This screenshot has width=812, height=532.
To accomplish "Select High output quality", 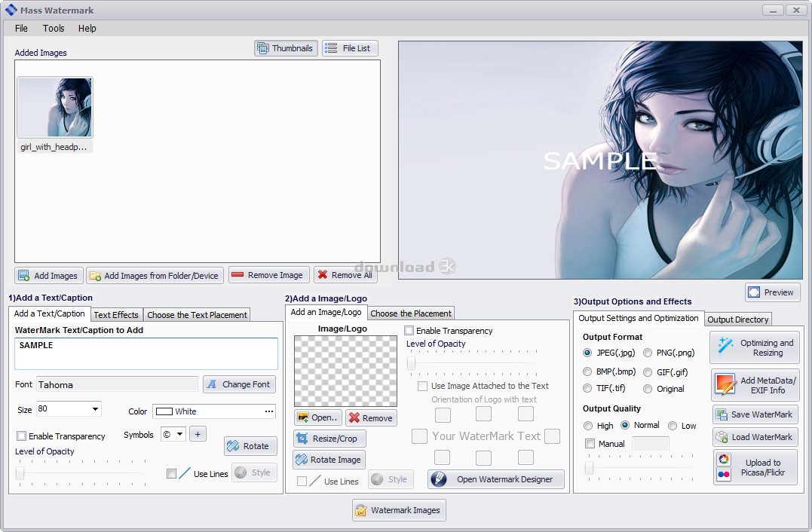I will click(588, 426).
